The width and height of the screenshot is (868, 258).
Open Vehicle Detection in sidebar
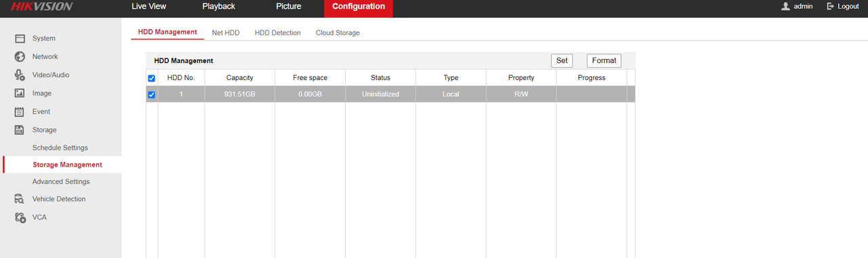59,199
